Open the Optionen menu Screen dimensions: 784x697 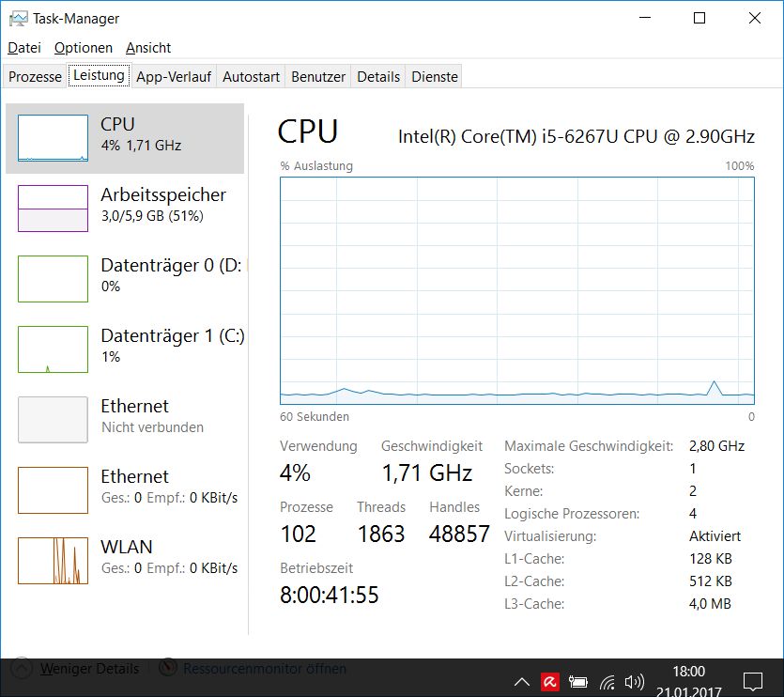pos(83,48)
